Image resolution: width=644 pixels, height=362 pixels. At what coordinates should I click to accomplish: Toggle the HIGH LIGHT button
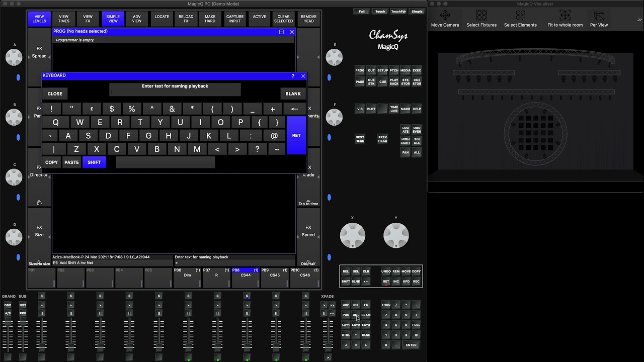tap(406, 141)
